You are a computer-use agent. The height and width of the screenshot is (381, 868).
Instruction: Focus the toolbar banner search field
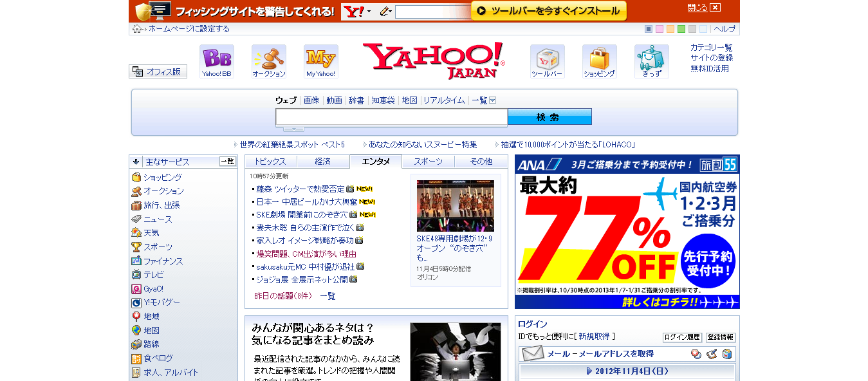pyautogui.click(x=433, y=12)
